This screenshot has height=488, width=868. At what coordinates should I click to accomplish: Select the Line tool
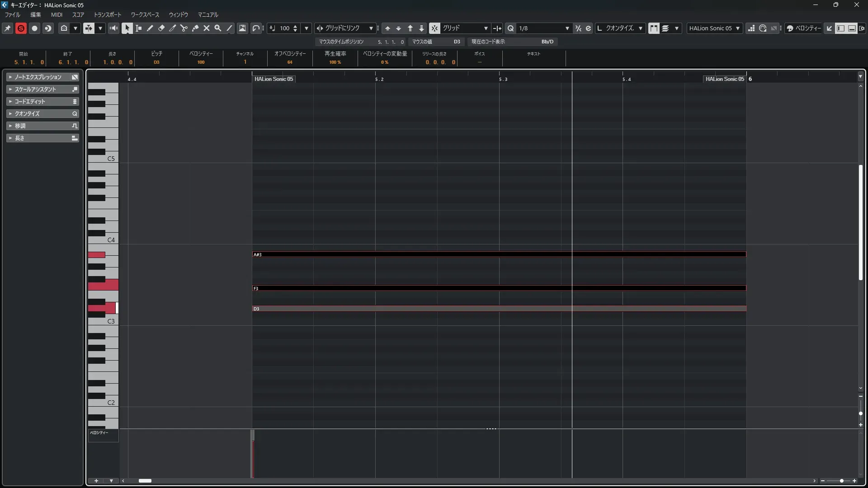coord(229,28)
